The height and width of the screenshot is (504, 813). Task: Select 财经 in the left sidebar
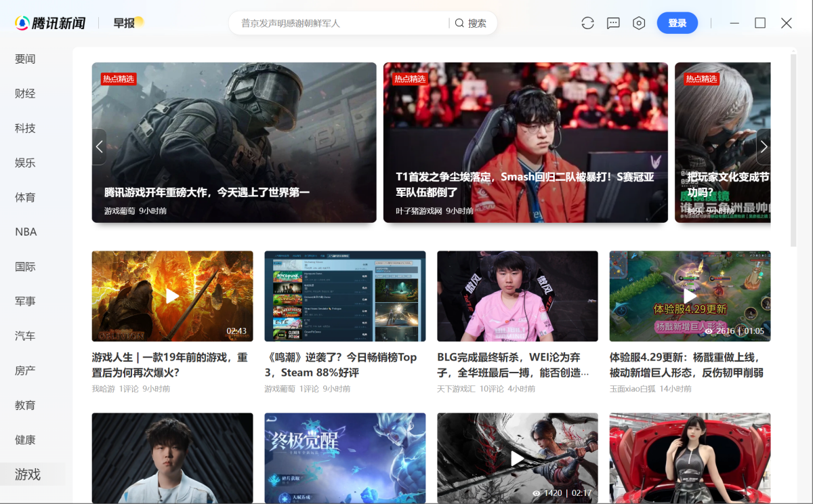pos(25,93)
